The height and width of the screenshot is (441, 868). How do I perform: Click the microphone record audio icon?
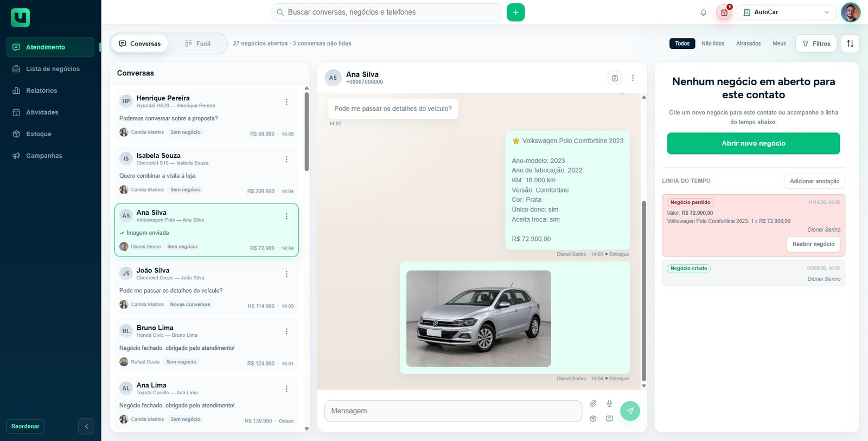click(x=609, y=404)
